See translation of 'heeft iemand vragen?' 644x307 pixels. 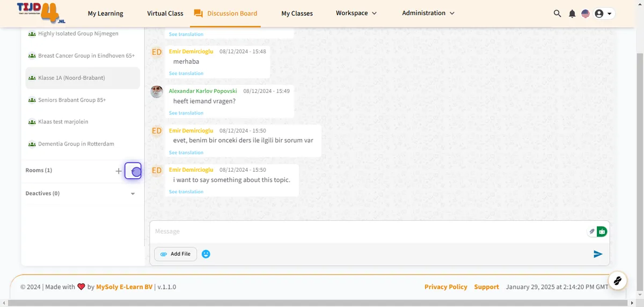coord(186,113)
